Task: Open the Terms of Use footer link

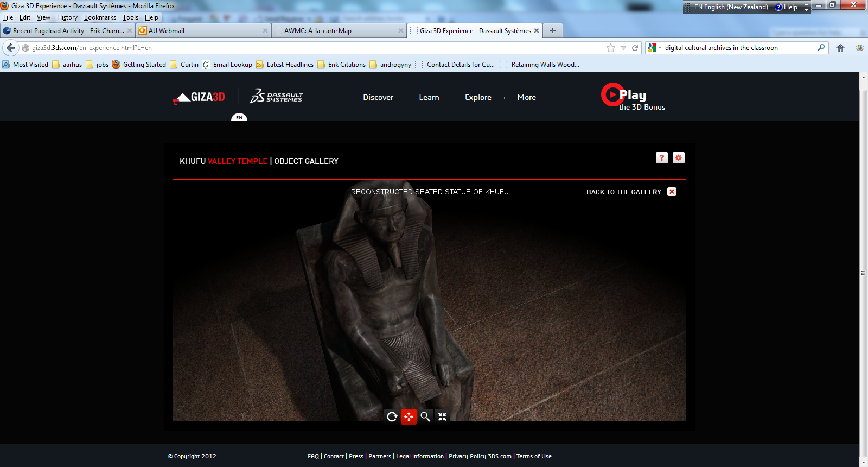Action: (534, 456)
